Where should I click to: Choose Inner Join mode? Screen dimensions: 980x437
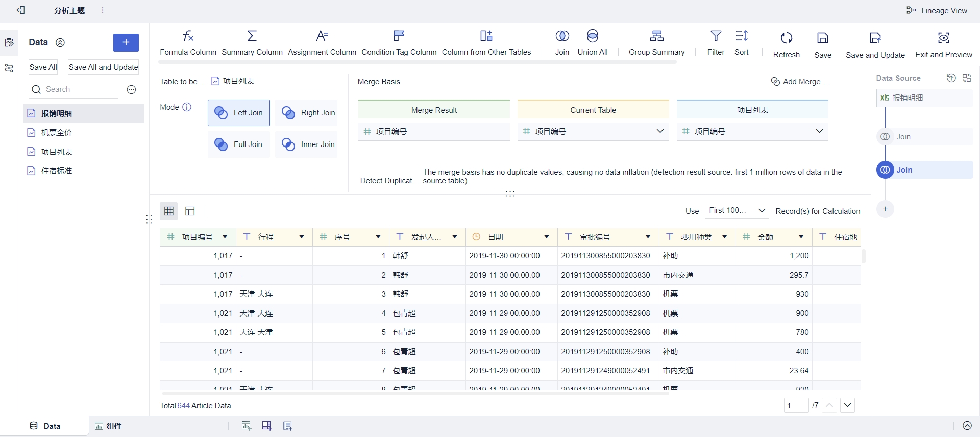[x=307, y=144]
